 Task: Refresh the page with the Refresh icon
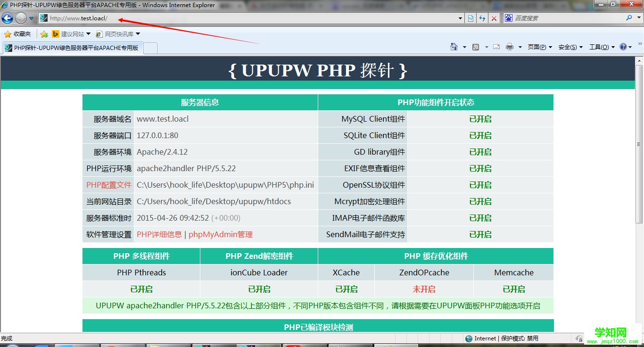click(x=482, y=18)
